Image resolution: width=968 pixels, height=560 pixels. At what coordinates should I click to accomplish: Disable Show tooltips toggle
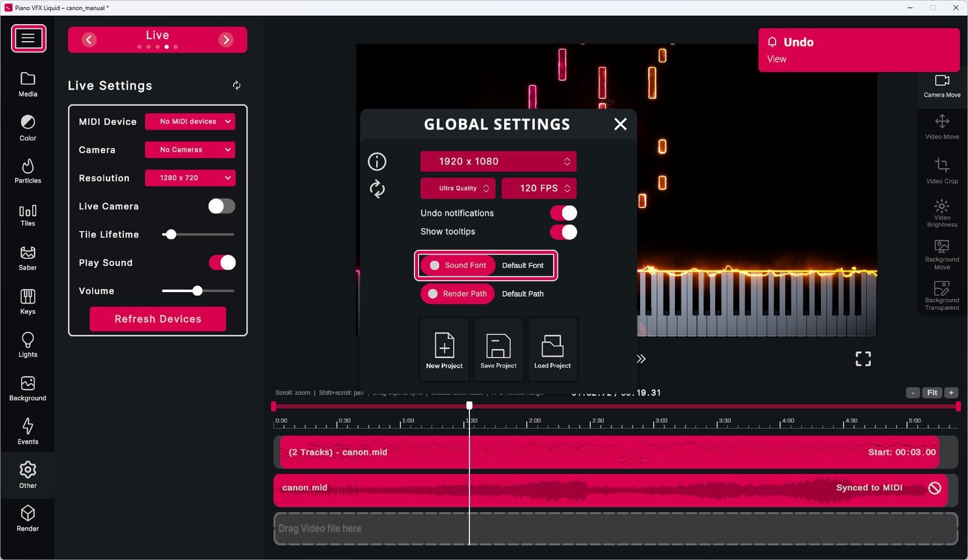(563, 232)
